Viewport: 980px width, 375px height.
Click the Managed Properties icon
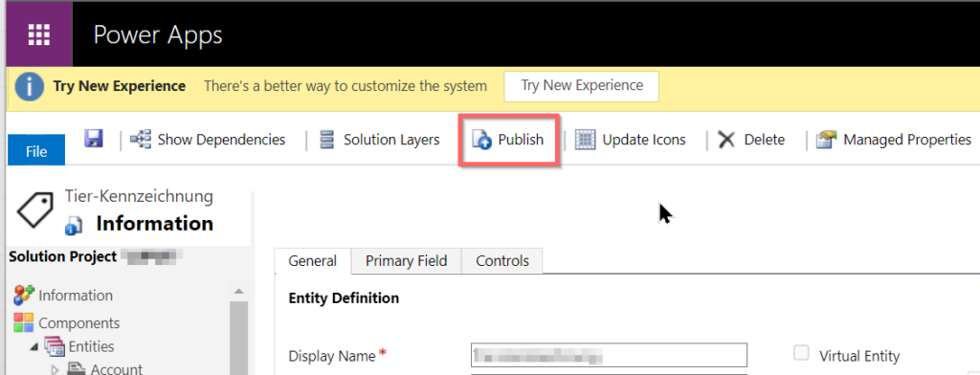click(x=826, y=140)
